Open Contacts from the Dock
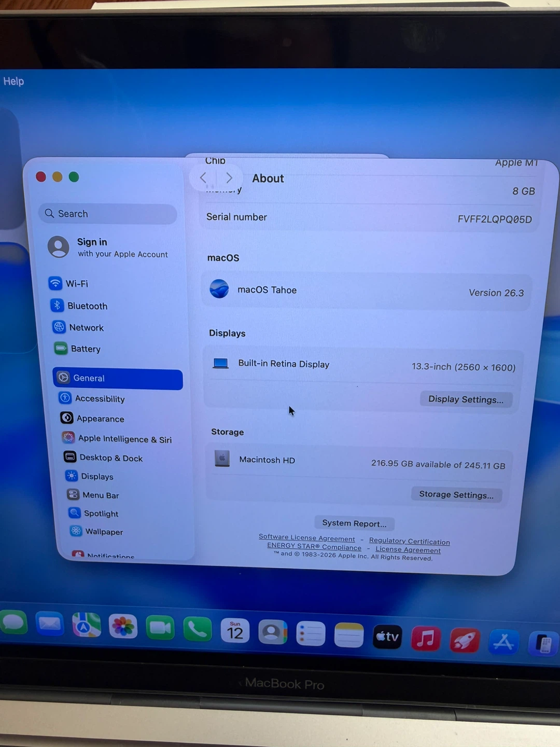 pos(273,632)
